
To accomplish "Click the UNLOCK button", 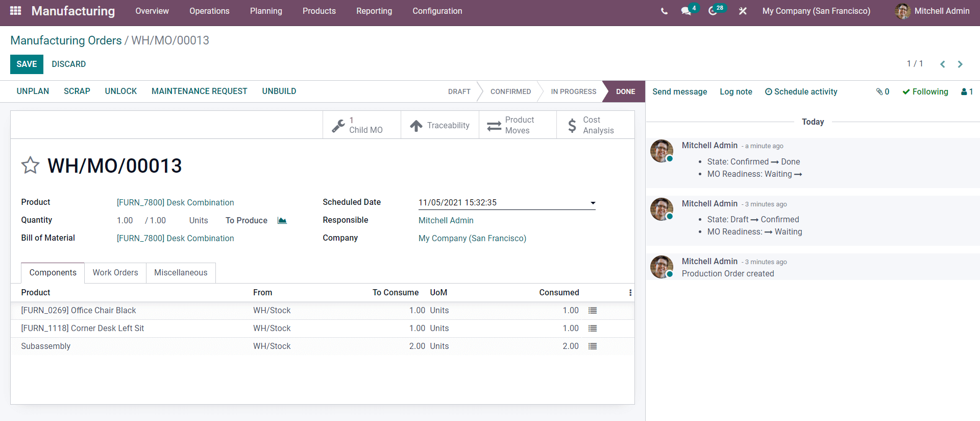I will coord(121,91).
